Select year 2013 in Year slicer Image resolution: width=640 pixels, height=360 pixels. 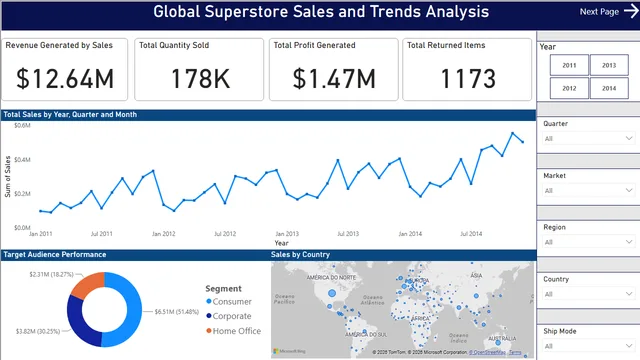(609, 65)
